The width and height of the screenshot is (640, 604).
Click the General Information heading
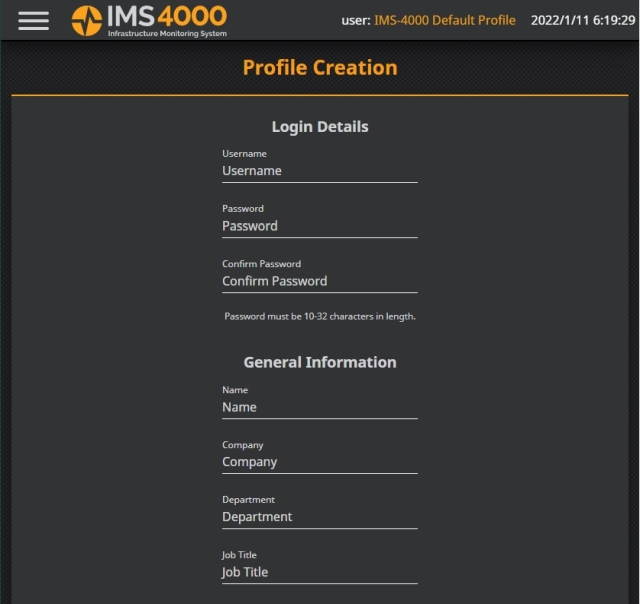pyautogui.click(x=320, y=362)
